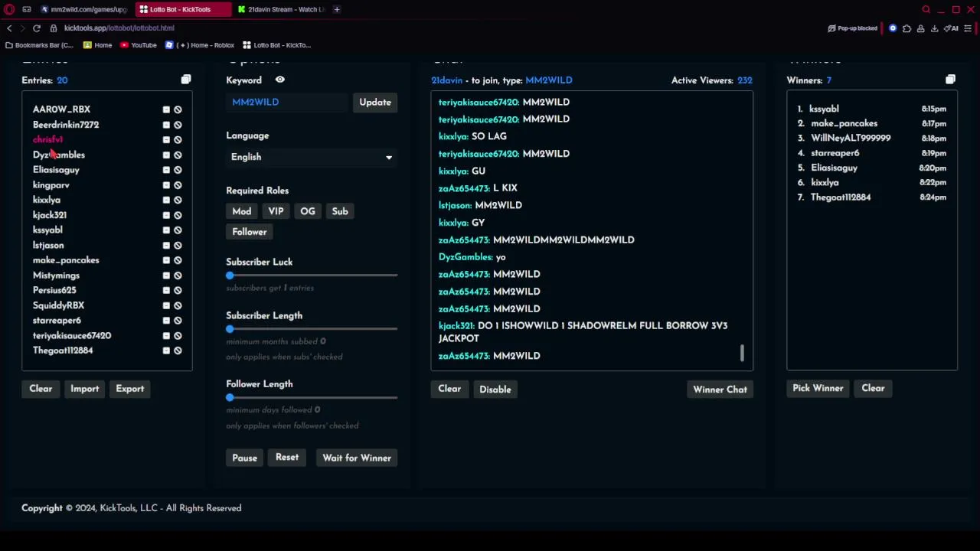
Task: Click the Update keyword button
Action: (375, 103)
